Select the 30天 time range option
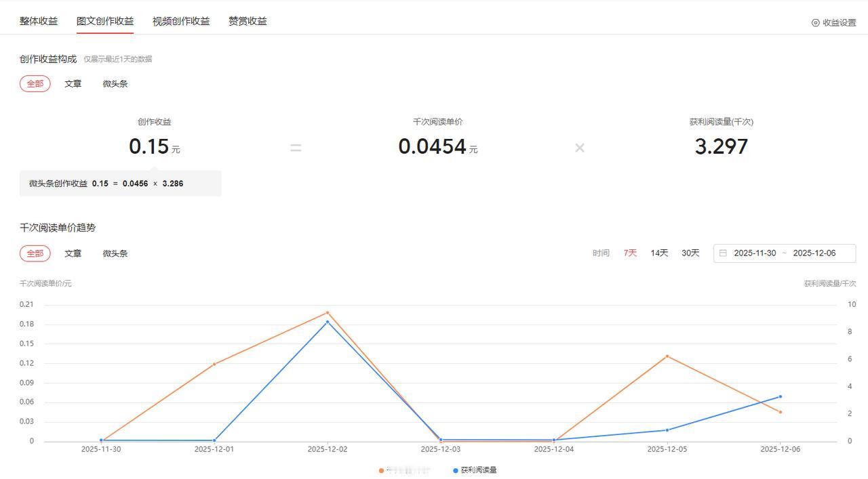The width and height of the screenshot is (868, 479). (x=689, y=253)
